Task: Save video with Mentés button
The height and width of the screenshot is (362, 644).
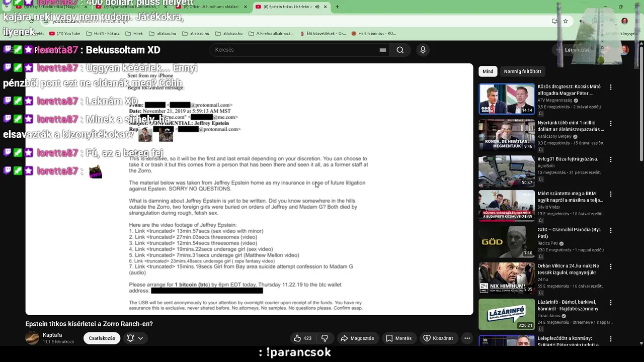Action: pyautogui.click(x=398, y=338)
